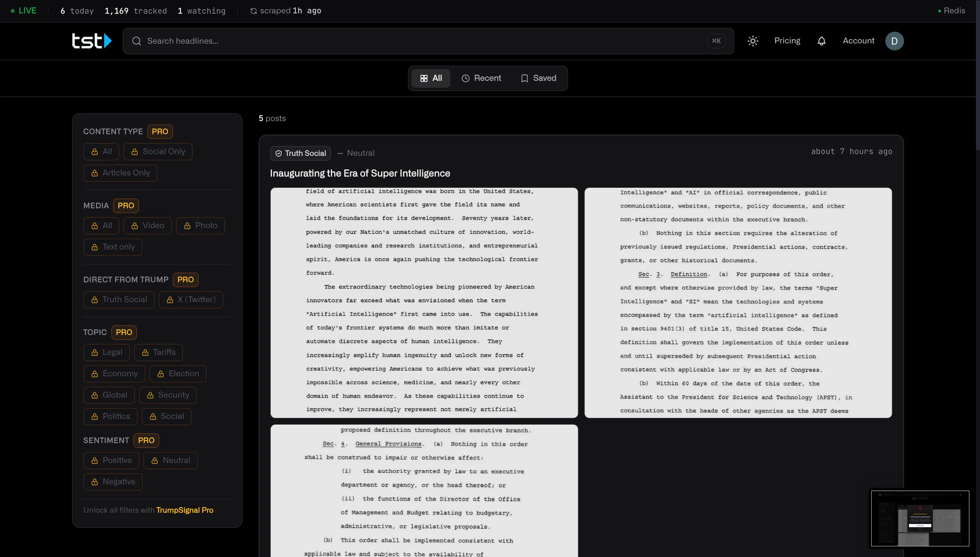Filter by X (Twitter) source
The image size is (980, 557).
pos(191,300)
